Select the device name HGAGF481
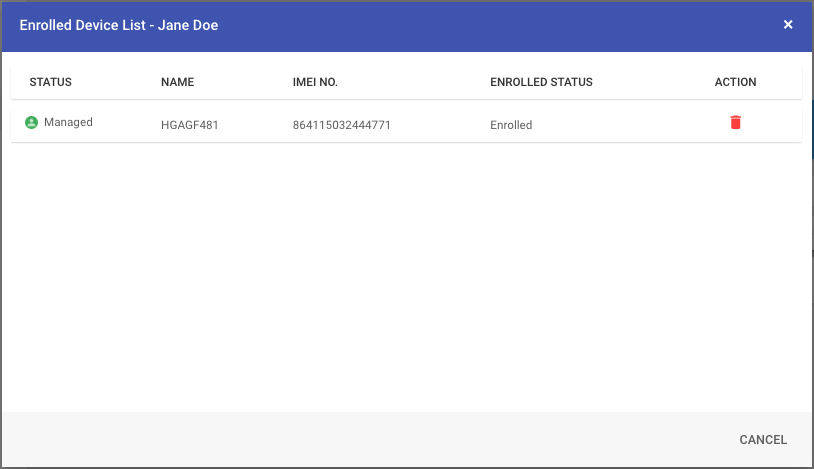This screenshot has height=469, width=814. (189, 125)
